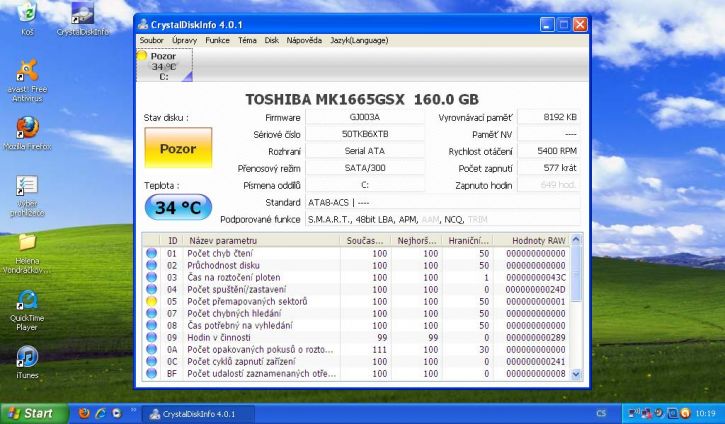Click scroll up arrow of attribute list
The image size is (725, 424).
[x=576, y=240]
